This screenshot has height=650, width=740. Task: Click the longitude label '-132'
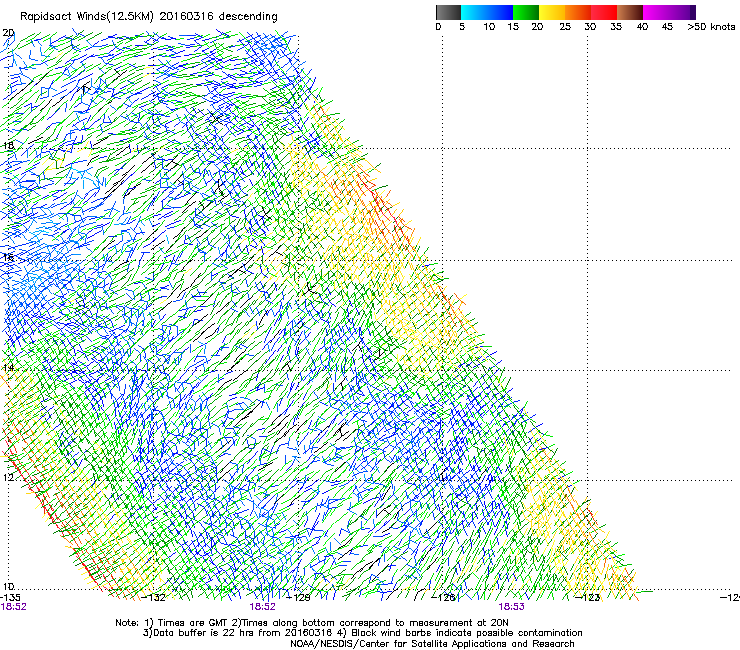154,597
